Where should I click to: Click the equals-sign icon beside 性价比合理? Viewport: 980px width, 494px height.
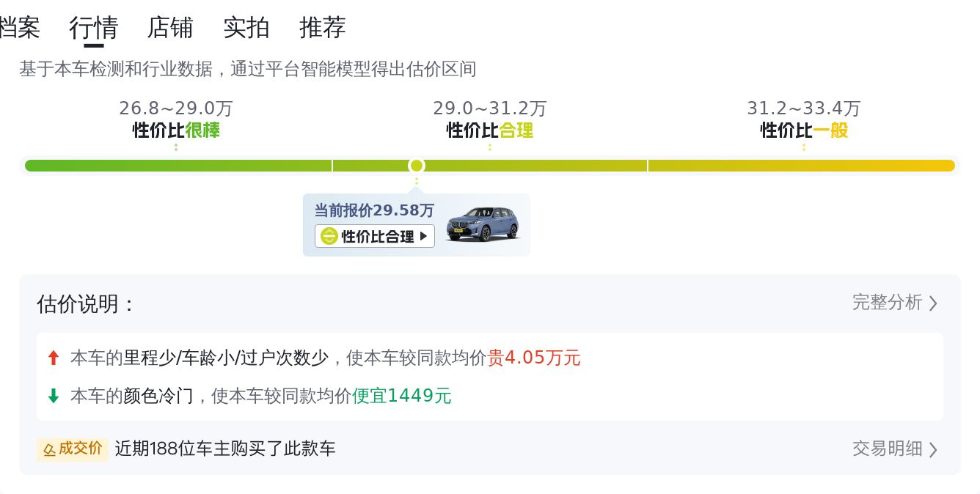click(x=329, y=236)
